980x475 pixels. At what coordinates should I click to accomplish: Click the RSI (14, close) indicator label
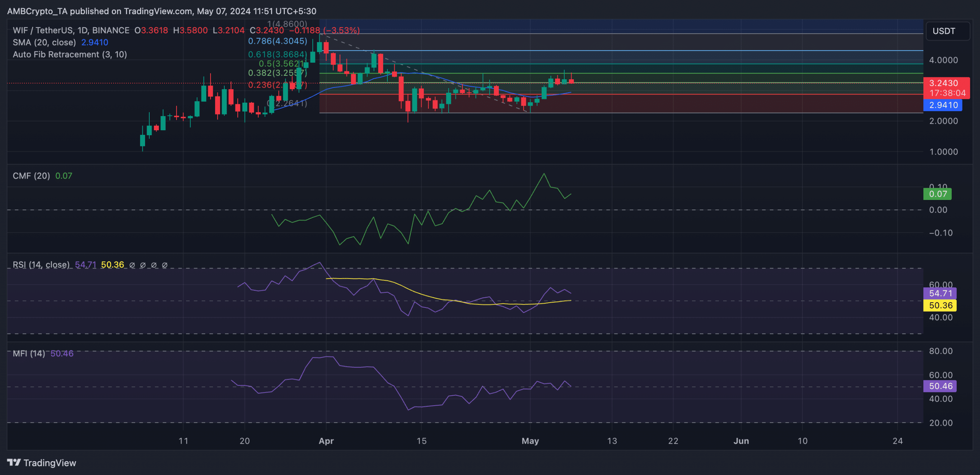point(41,265)
